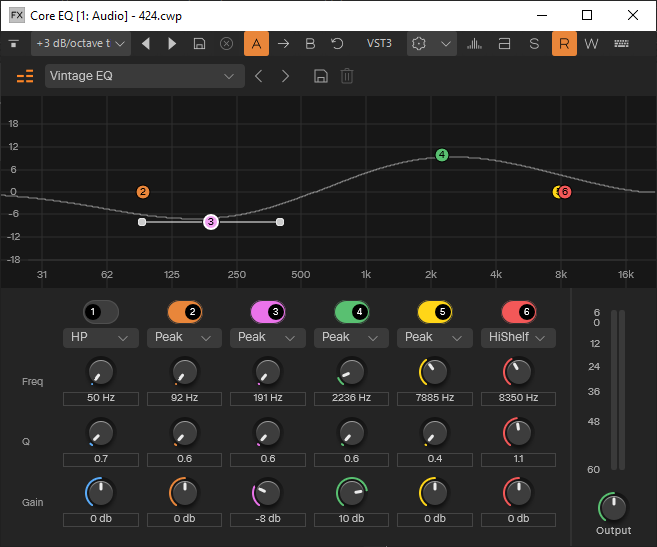Click the rack layout icon in toolbar
The width and height of the screenshot is (657, 547).
coord(504,44)
